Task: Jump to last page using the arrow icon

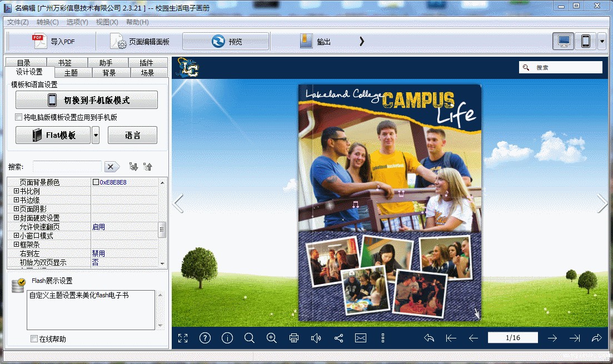Action: pos(574,338)
